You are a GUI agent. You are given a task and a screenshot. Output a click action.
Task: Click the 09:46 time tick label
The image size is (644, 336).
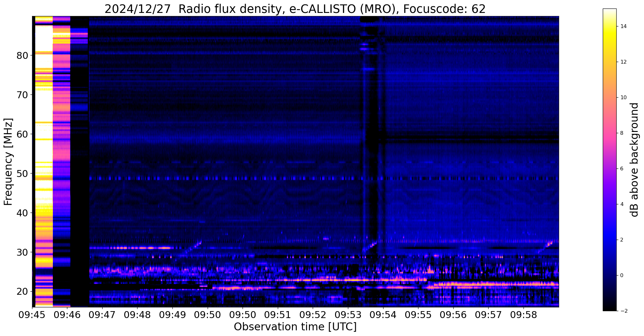click(x=67, y=315)
